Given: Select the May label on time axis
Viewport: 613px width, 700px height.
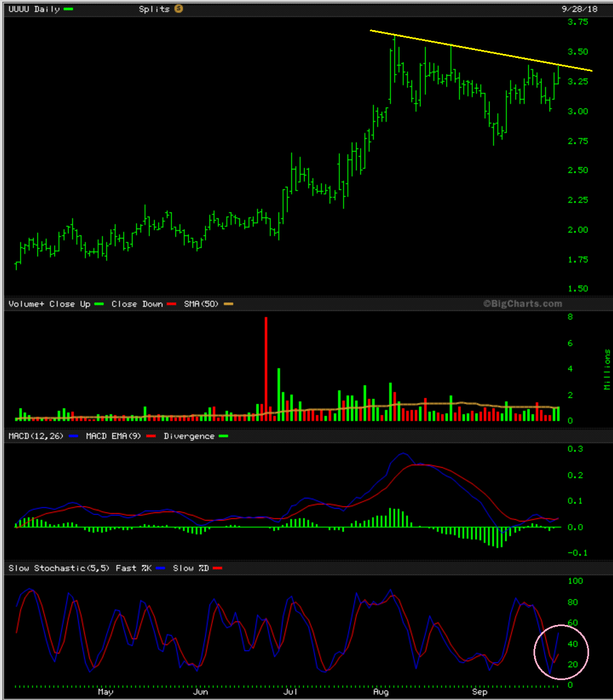Looking at the screenshot, I should 105,693.
